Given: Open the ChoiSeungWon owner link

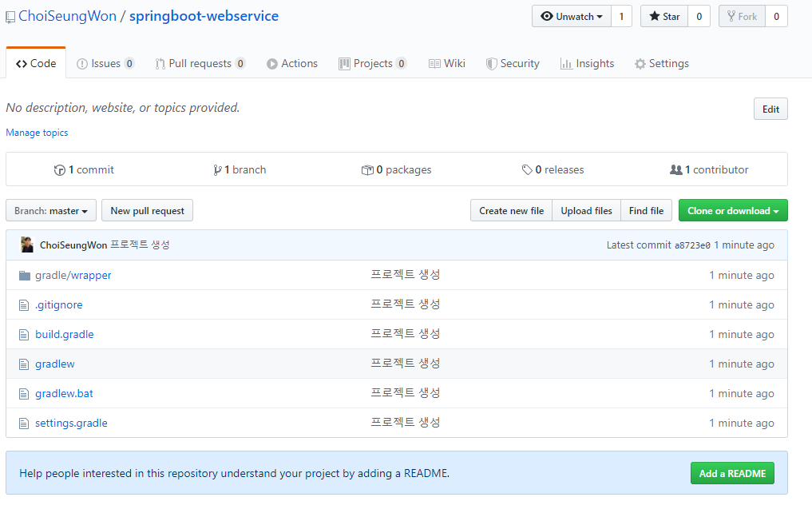Looking at the screenshot, I should coord(67,16).
